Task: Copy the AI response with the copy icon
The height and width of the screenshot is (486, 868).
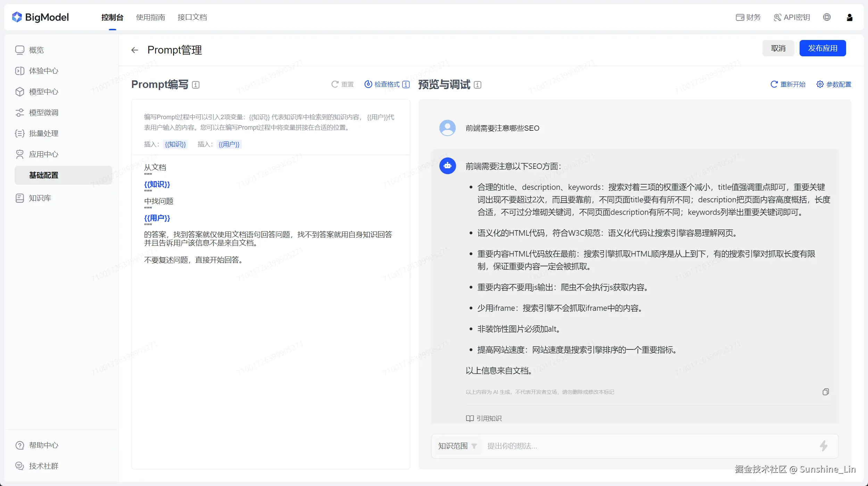Action: [825, 392]
